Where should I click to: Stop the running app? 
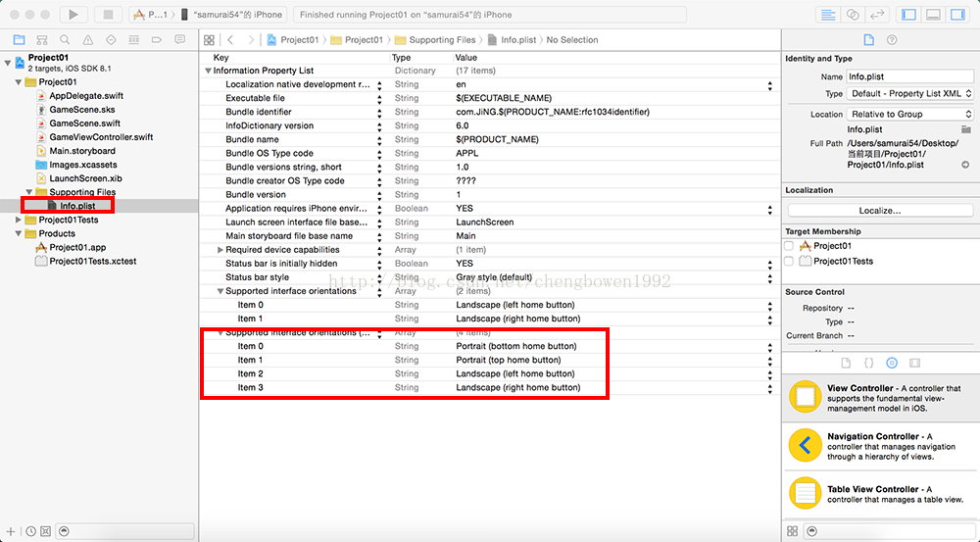[108, 15]
